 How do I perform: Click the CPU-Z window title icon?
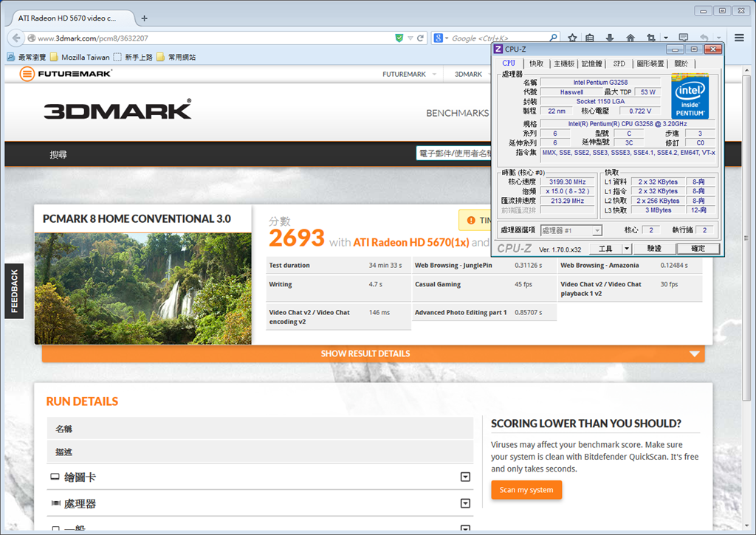tap(498, 49)
